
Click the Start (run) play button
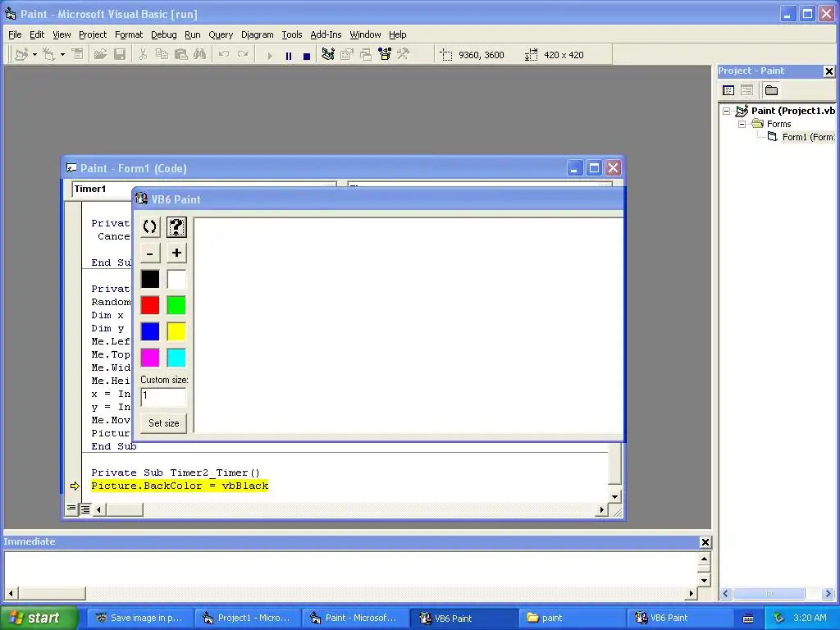(x=269, y=55)
